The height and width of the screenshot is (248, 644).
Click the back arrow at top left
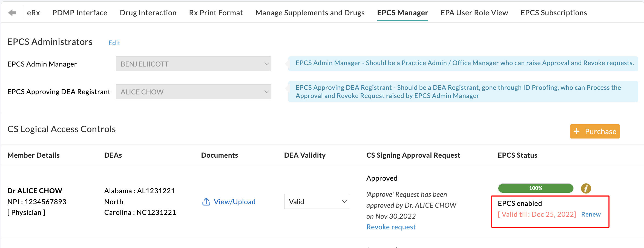pyautogui.click(x=12, y=12)
